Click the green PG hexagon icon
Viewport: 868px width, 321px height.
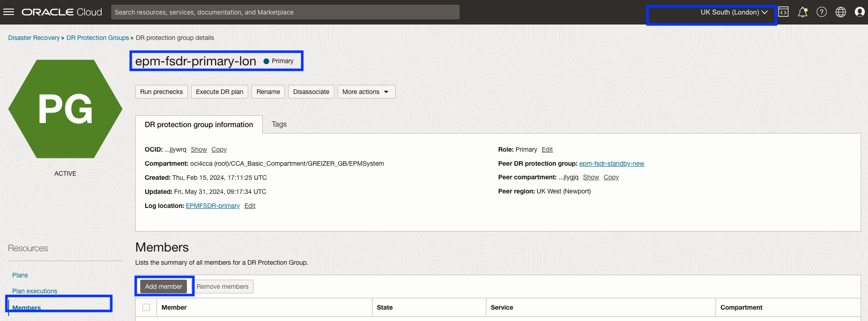[x=65, y=109]
